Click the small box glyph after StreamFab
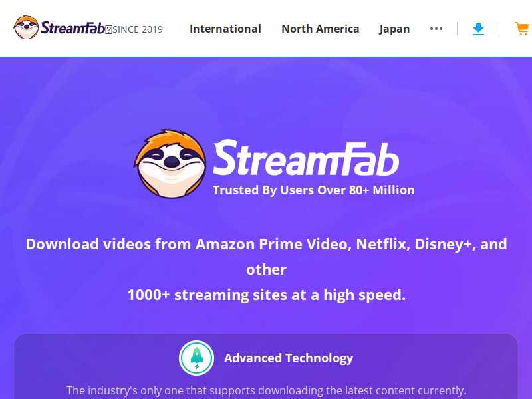Screen dimensions: 532x399 coord(108,30)
